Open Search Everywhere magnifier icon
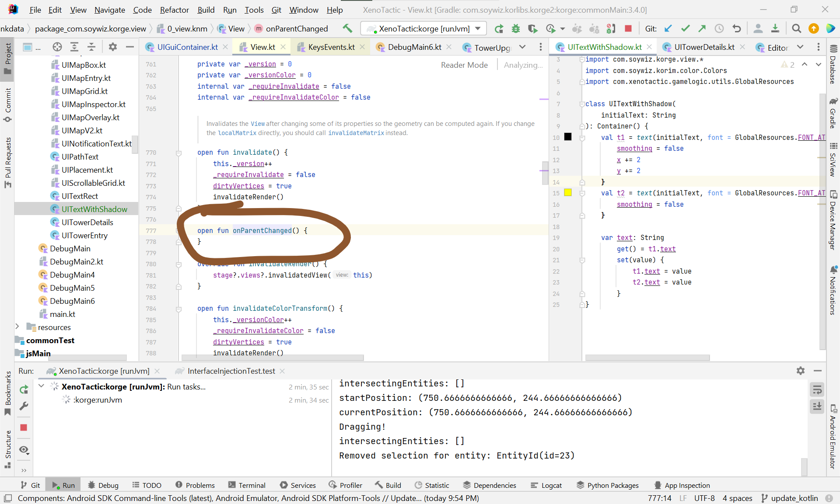The width and height of the screenshot is (840, 504). coord(797,29)
